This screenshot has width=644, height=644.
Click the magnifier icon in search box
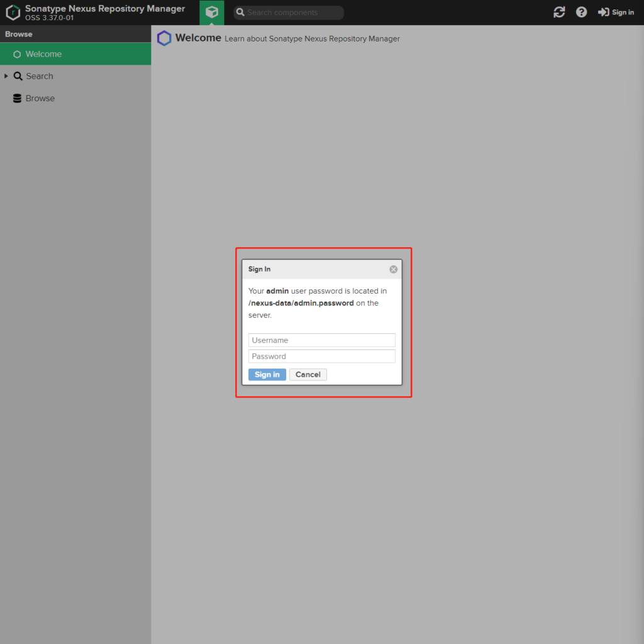(x=240, y=13)
